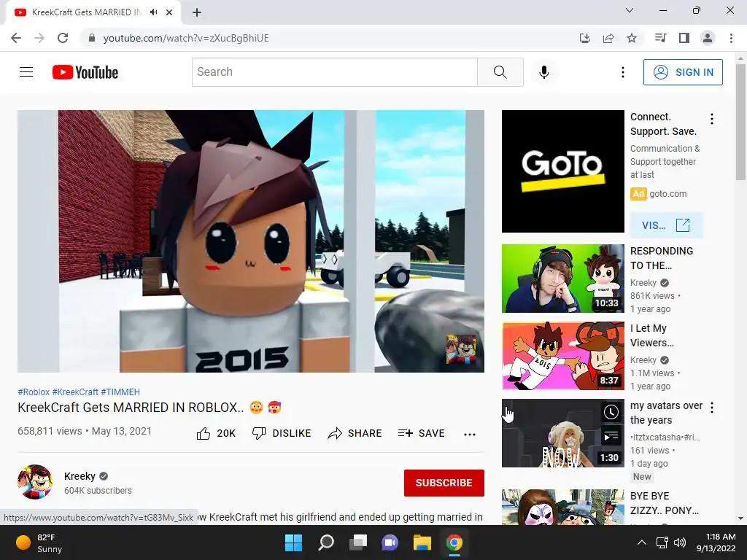The image size is (747, 560).
Task: Open 'RESPONDING TO THE...' video thumbnail
Action: pos(562,279)
